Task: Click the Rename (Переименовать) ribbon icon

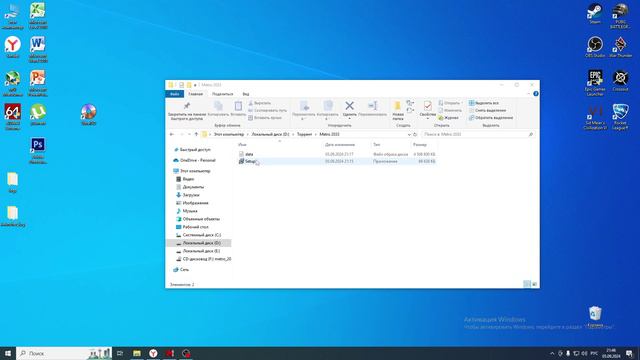Action: pyautogui.click(x=373, y=106)
